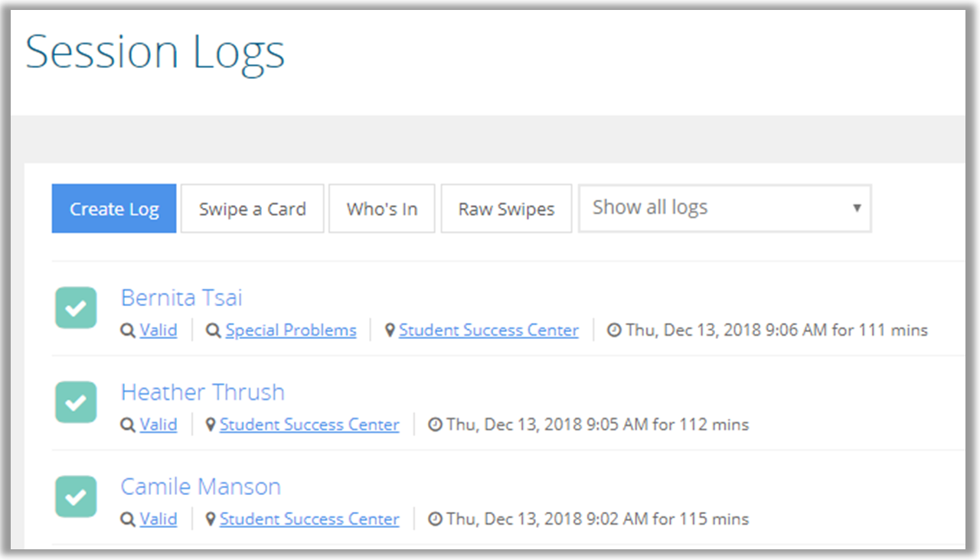Click magnifier icon next to Special Problems

[214, 330]
